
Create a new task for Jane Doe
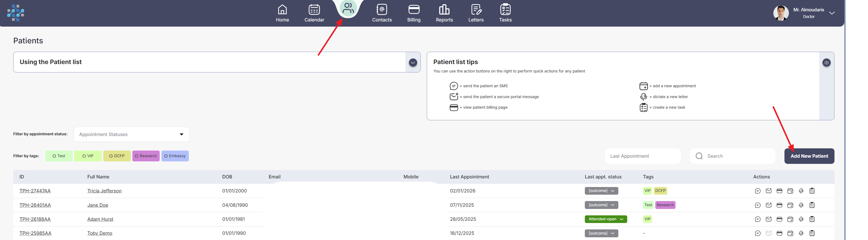point(812,205)
